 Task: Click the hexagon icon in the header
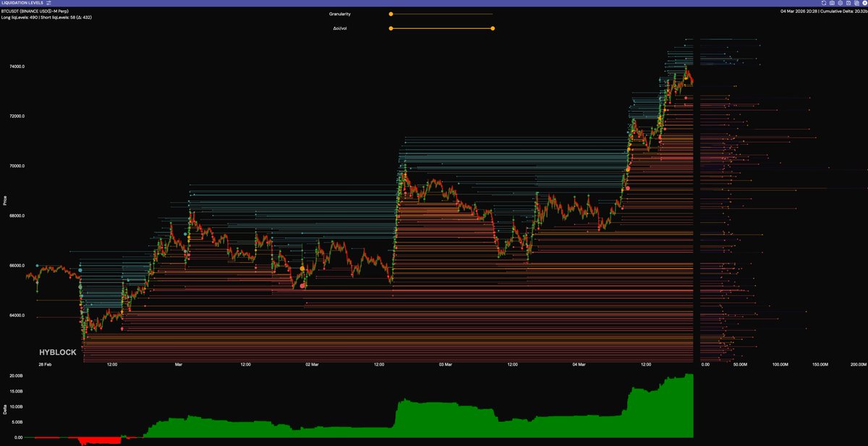coord(840,3)
